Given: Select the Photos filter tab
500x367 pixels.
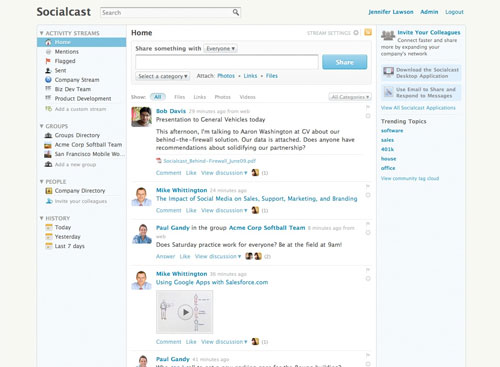Looking at the screenshot, I should pyautogui.click(x=222, y=97).
